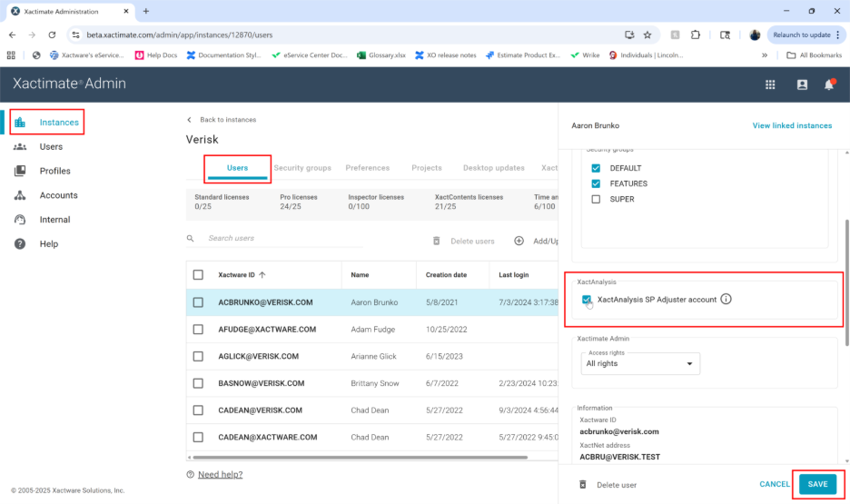Uncheck the FEATURES security group checkbox
The width and height of the screenshot is (850, 504).
point(596,183)
